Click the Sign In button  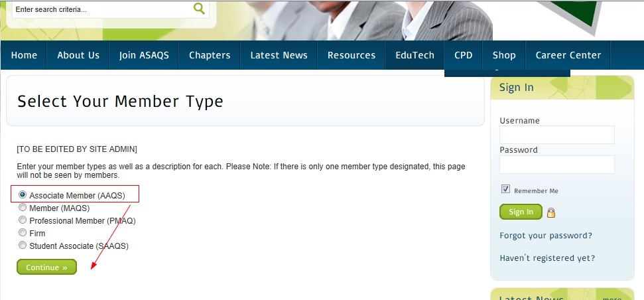[521, 212]
